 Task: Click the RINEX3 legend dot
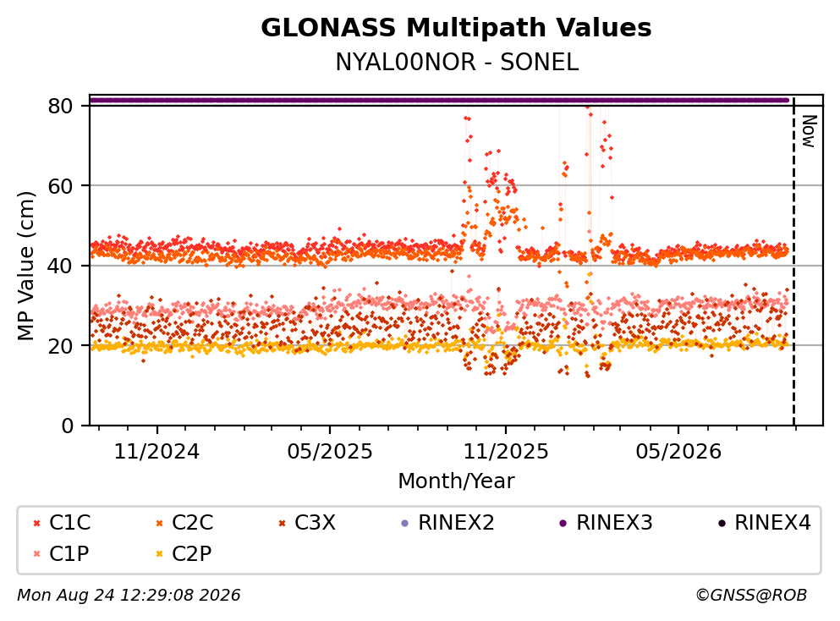tap(563, 524)
